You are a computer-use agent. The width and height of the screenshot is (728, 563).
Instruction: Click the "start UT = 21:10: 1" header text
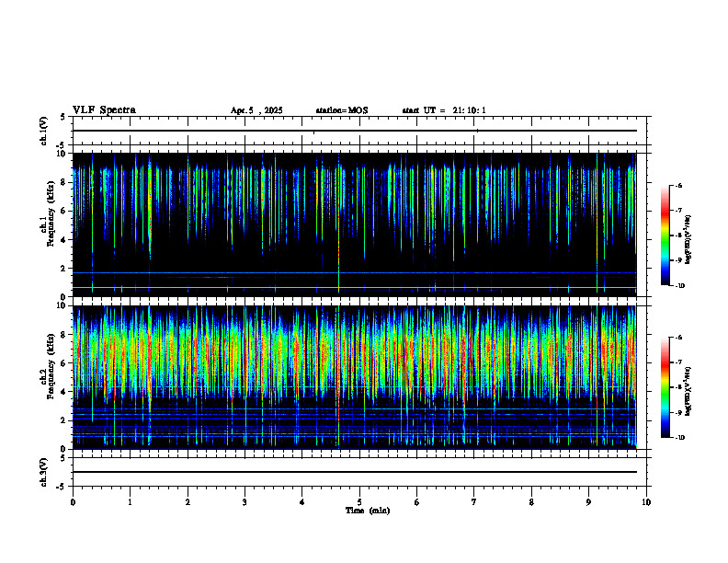tap(444, 110)
